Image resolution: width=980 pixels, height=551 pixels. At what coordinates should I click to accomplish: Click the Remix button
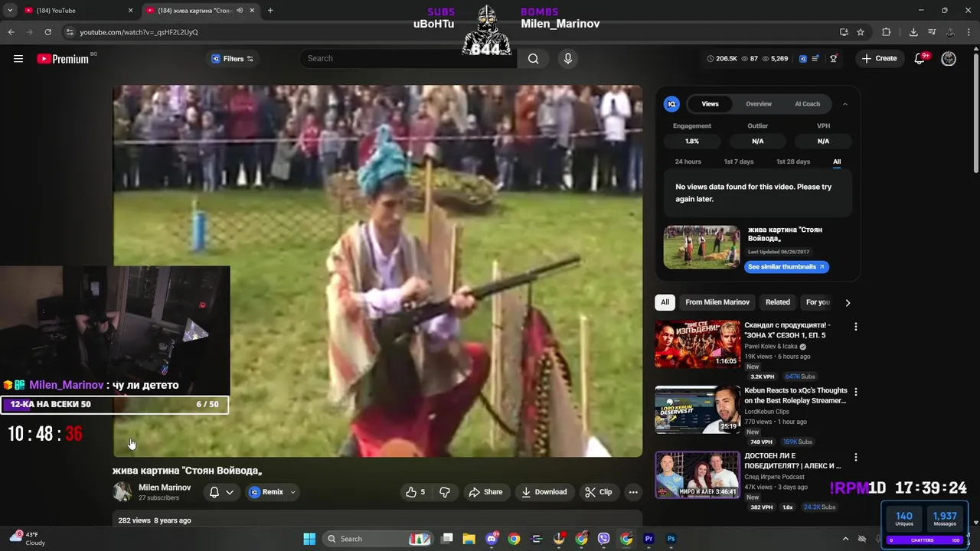point(266,492)
